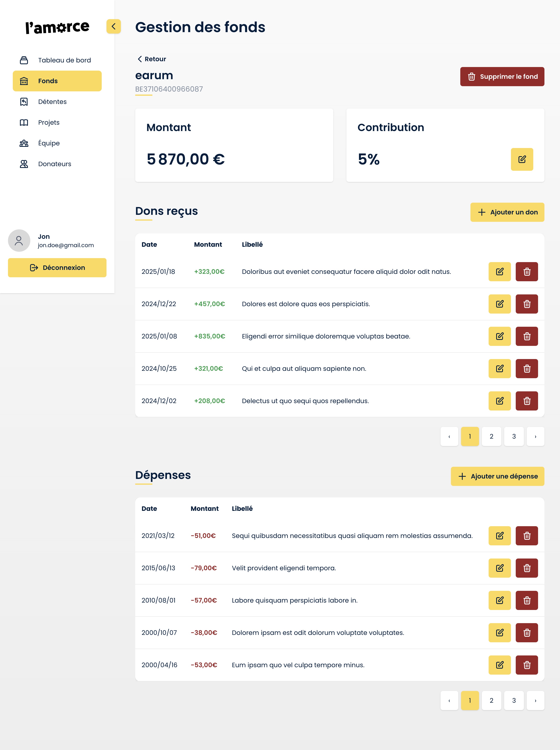
Task: Delete the Eligendi error donation row
Action: click(526, 336)
